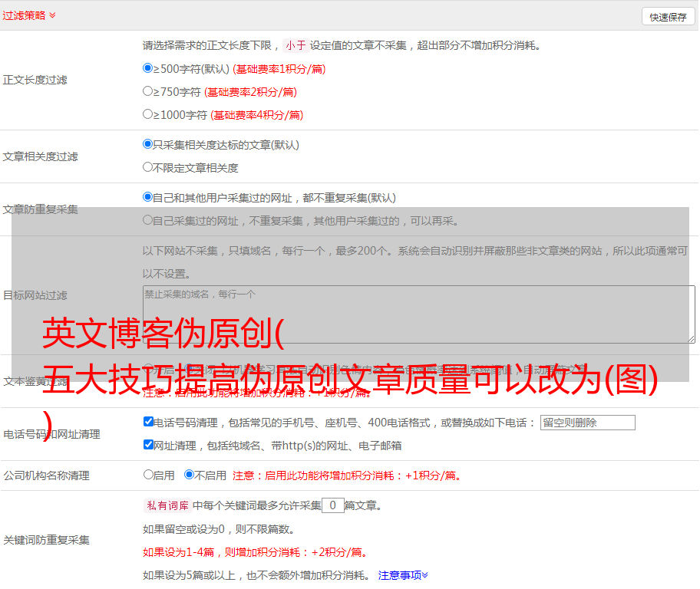
Task: Select 只采集相关度达标的文章 radio option
Action: coord(148,144)
